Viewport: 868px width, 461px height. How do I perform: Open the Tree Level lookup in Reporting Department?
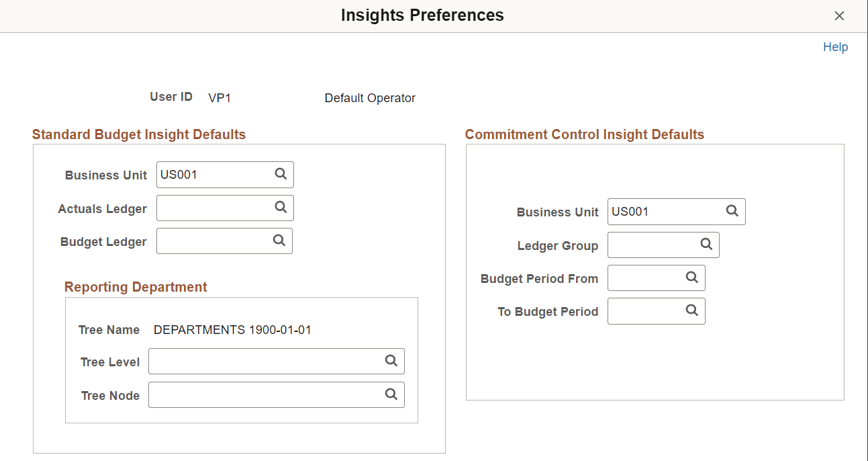391,361
